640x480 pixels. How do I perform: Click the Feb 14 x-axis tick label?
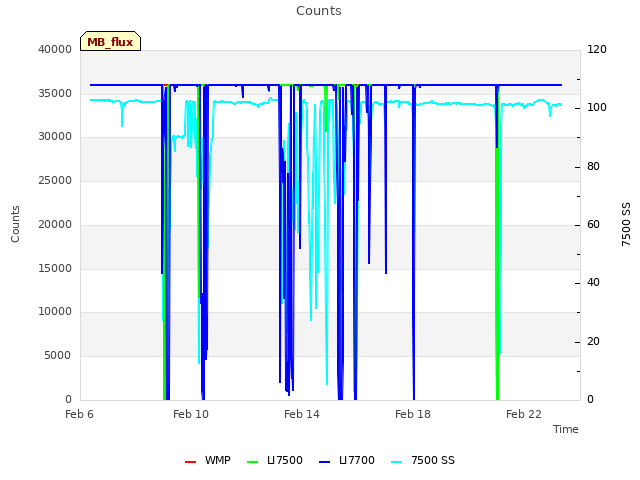click(x=302, y=414)
